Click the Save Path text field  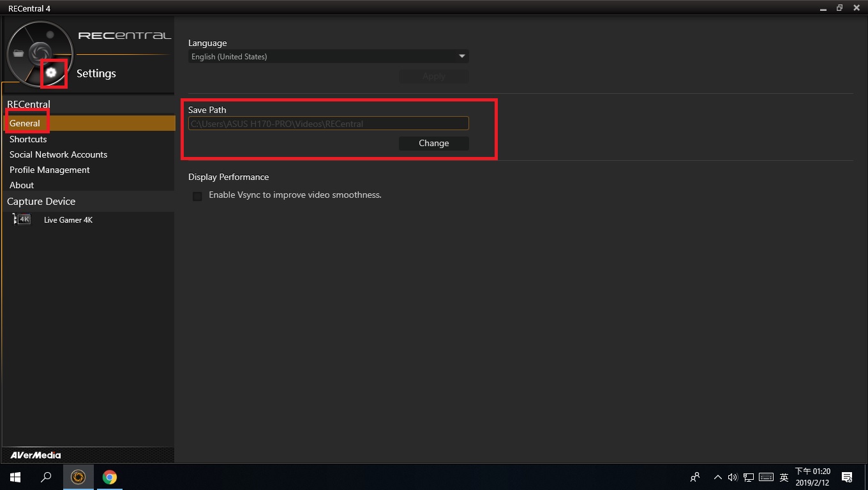click(x=328, y=124)
